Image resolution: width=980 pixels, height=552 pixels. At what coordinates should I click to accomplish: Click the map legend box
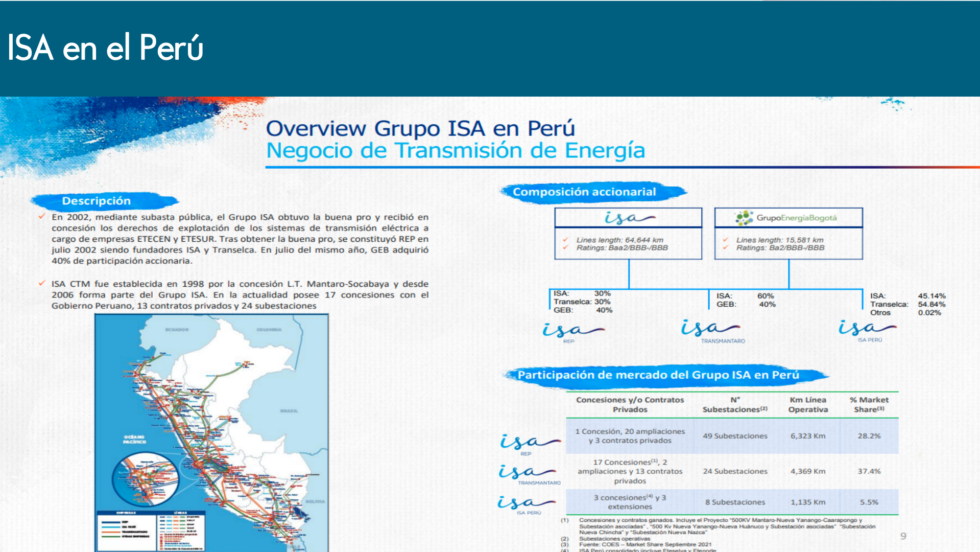(x=152, y=531)
